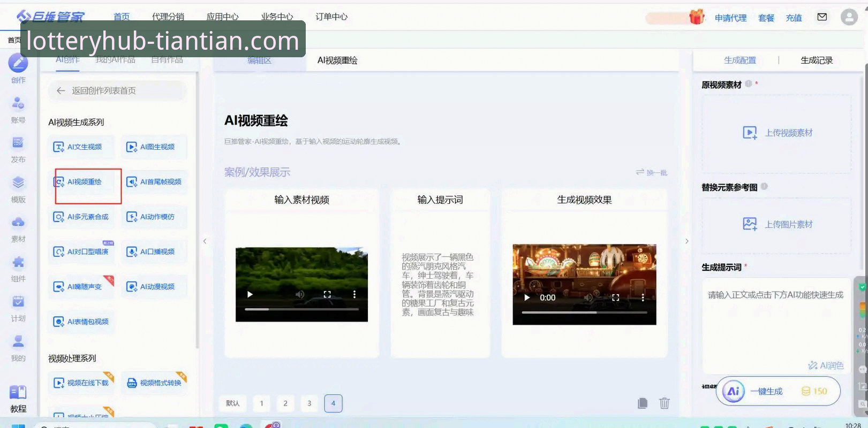Select AI表情包视频 tool

[82, 322]
